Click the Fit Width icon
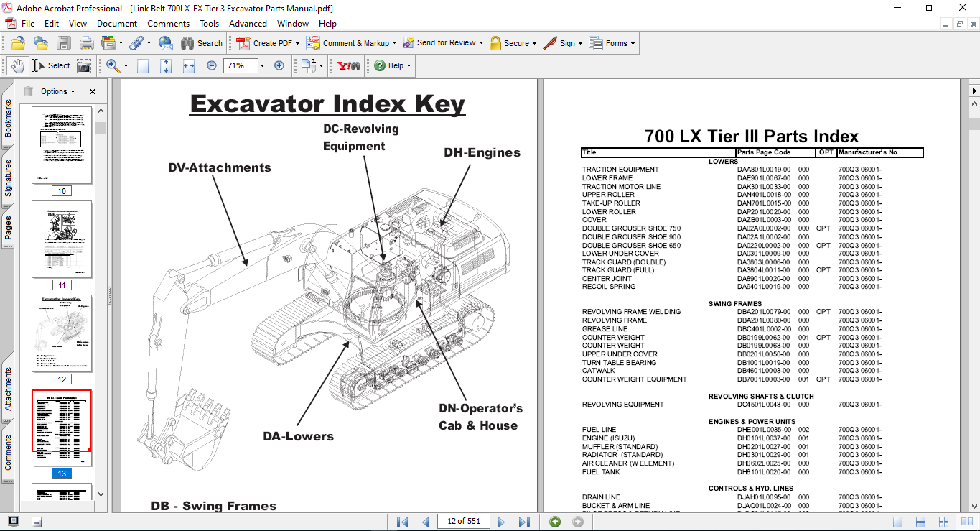The image size is (980, 531). coord(189,65)
